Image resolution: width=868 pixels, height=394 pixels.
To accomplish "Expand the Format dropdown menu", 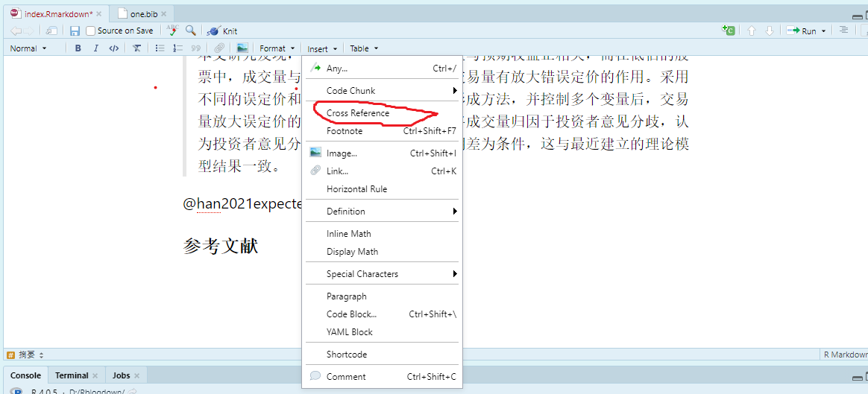I will [x=277, y=48].
